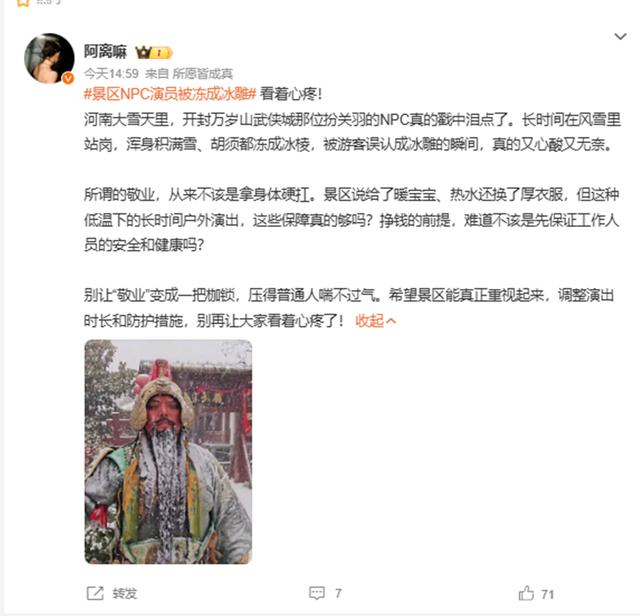The image size is (640, 616).
Task: Click the 看着心疼! text after the hashtag
Action: click(291, 94)
